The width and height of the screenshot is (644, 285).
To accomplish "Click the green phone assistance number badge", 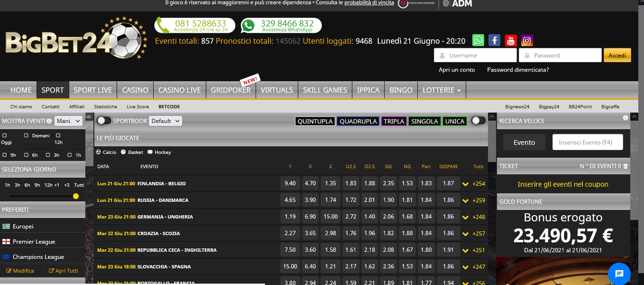I will (195, 25).
